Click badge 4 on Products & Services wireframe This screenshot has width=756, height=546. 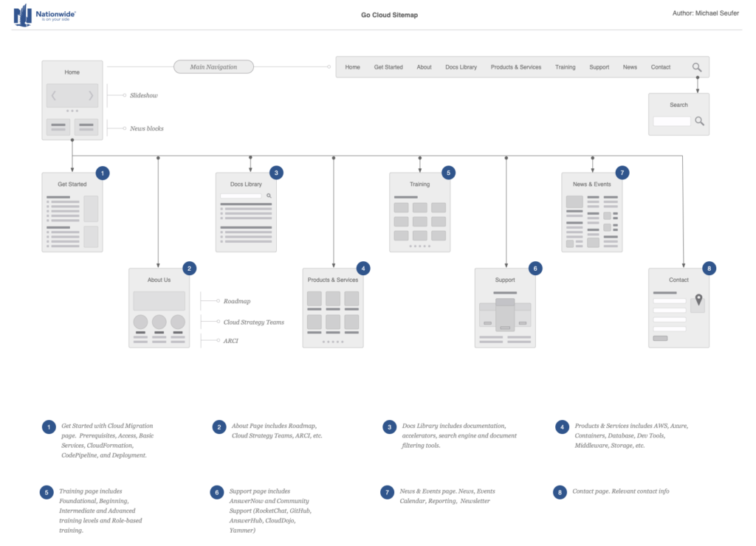363,269
